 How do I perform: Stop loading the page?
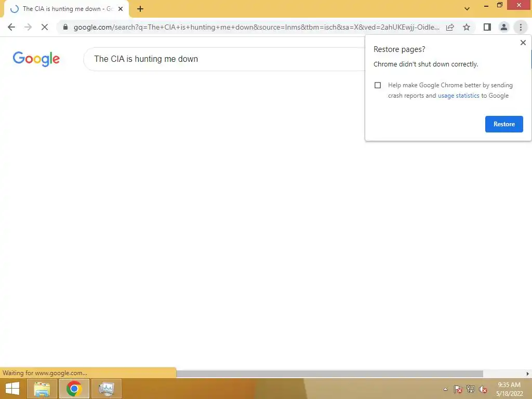tap(45, 27)
